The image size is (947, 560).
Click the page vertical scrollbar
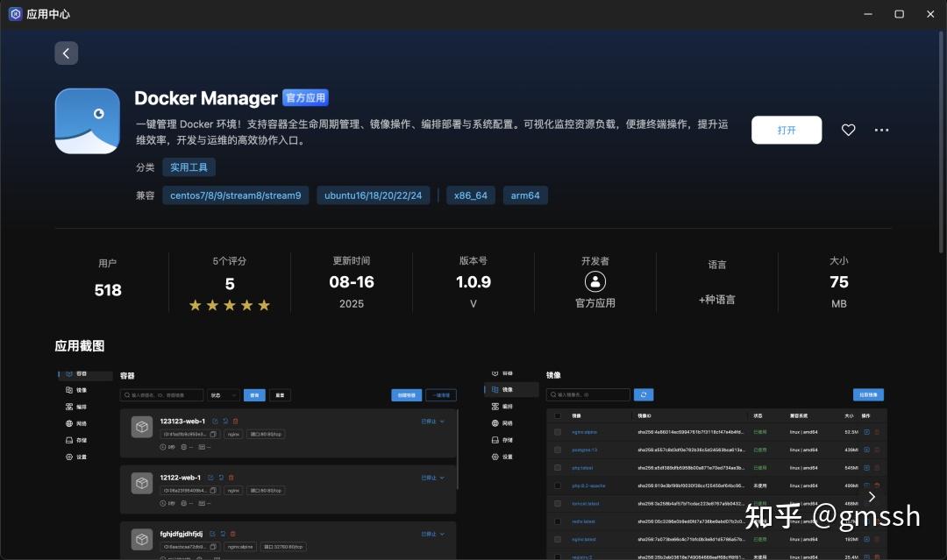[940, 142]
